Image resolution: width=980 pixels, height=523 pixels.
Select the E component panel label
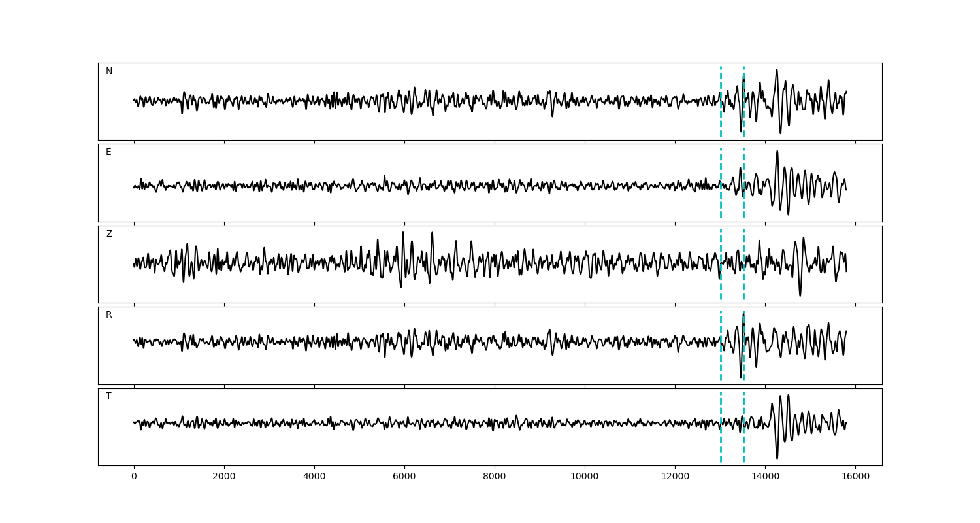[108, 152]
